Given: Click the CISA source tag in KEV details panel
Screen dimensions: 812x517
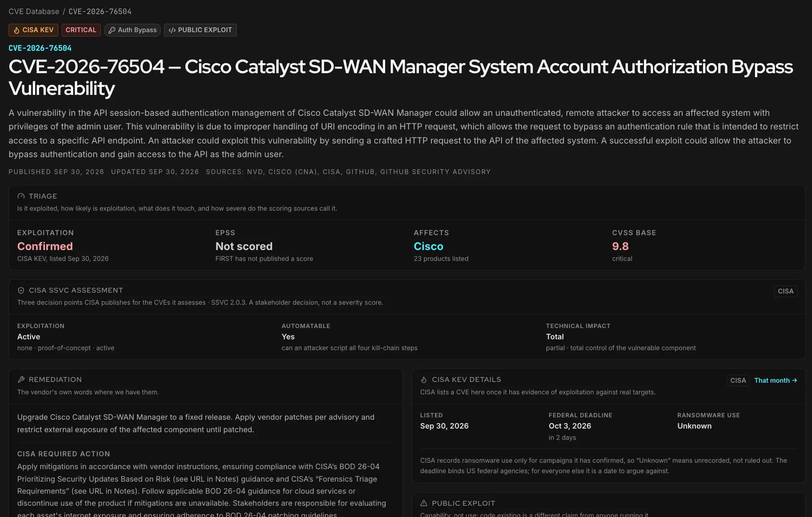Looking at the screenshot, I should point(738,380).
